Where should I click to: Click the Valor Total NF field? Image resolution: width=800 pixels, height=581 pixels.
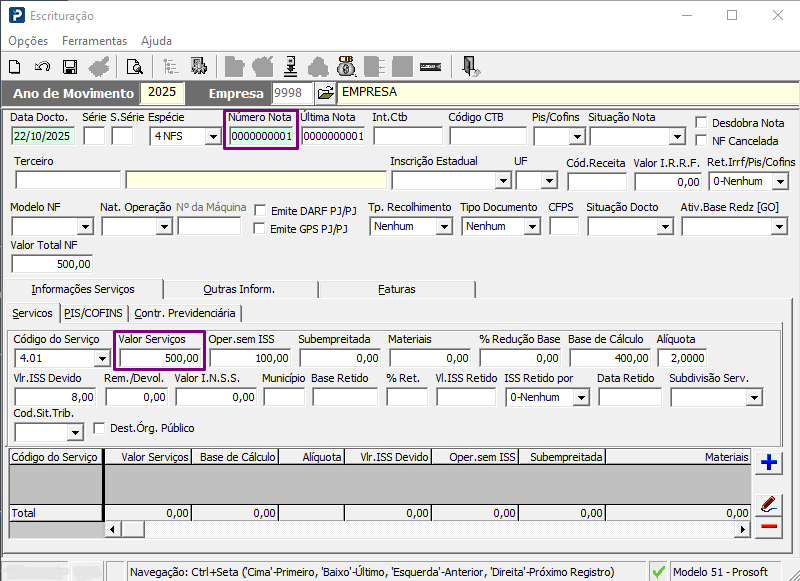(x=53, y=264)
